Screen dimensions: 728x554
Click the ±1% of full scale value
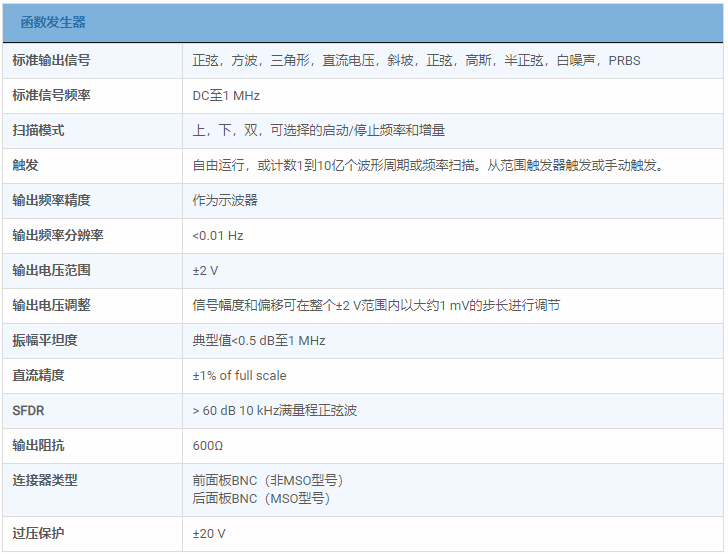pos(239,375)
